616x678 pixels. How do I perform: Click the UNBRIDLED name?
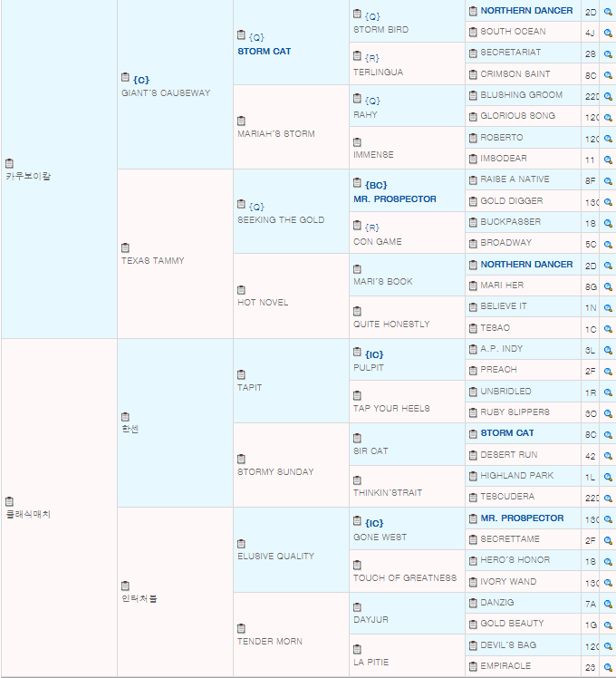(505, 392)
